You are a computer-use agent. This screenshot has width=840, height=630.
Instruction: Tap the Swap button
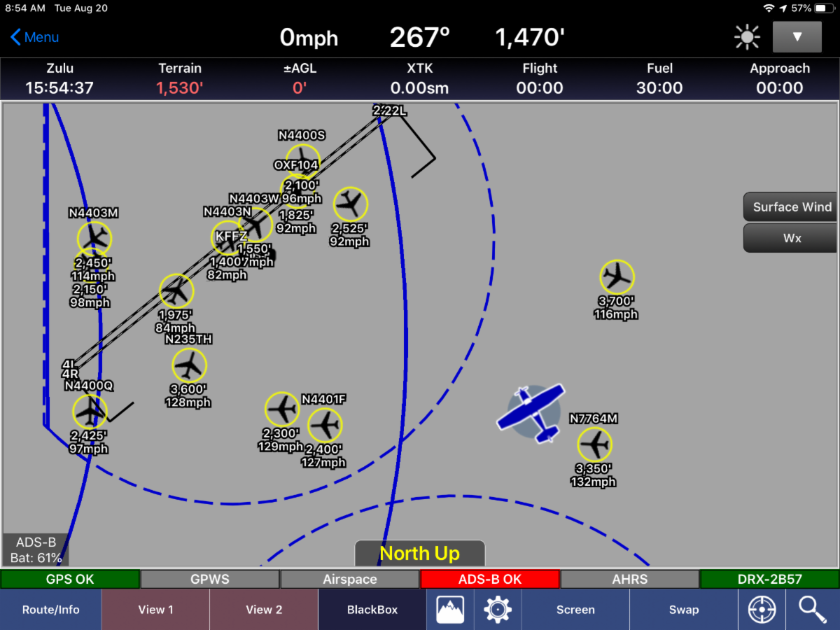[x=684, y=610]
